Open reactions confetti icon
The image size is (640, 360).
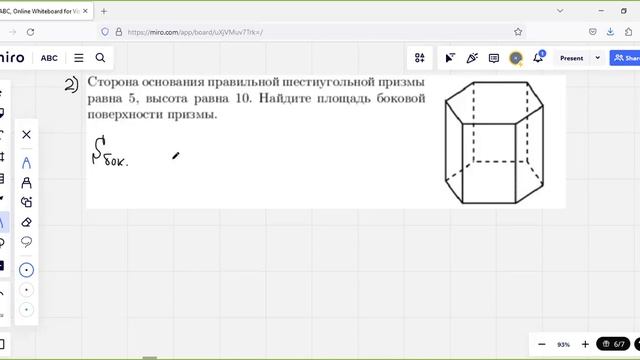point(472,58)
